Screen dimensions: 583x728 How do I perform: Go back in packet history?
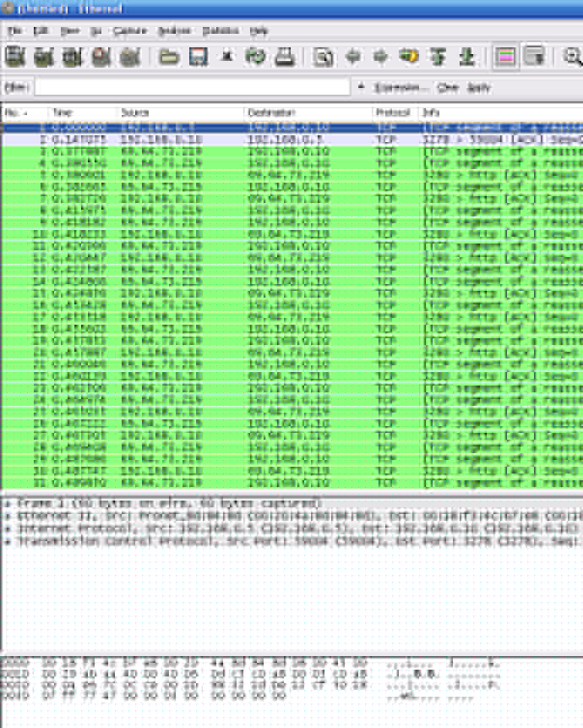(x=352, y=57)
